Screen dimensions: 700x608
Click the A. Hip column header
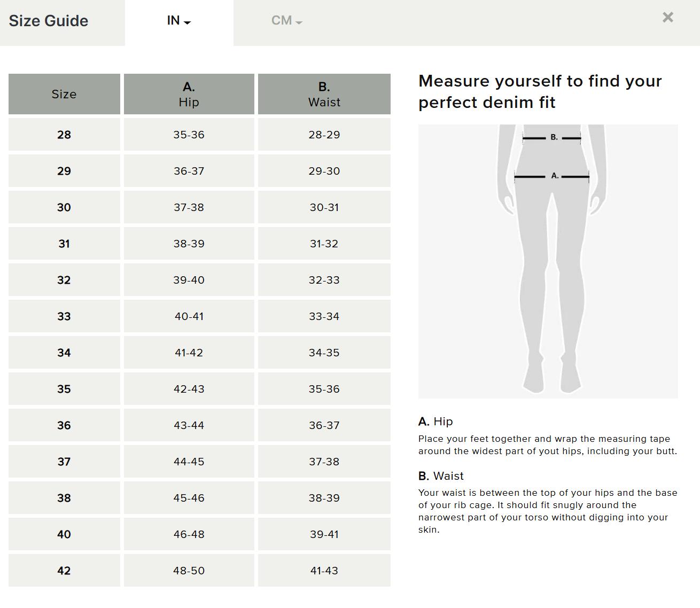(x=189, y=93)
